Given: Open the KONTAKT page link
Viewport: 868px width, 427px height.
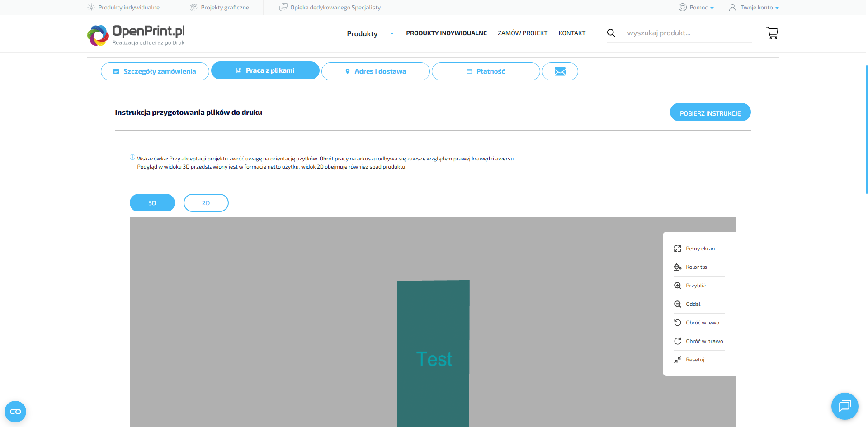Looking at the screenshot, I should click(x=571, y=33).
